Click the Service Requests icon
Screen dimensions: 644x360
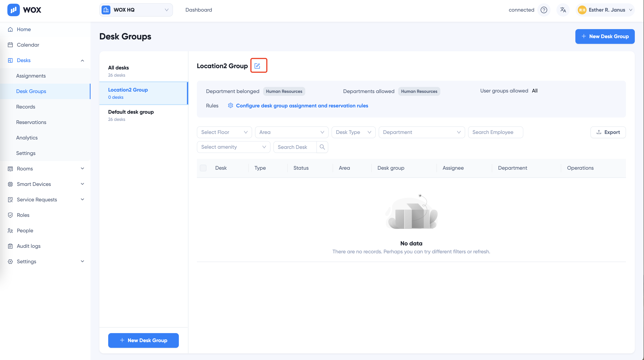click(x=10, y=200)
